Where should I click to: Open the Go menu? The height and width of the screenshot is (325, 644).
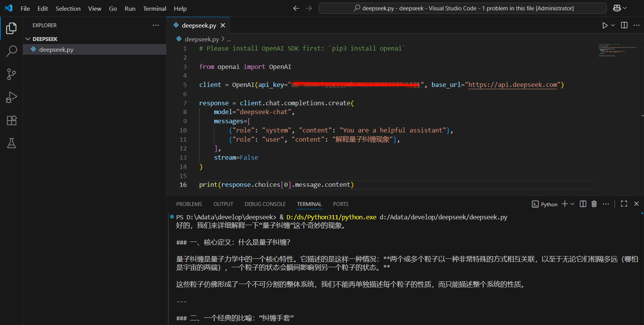[x=113, y=8]
